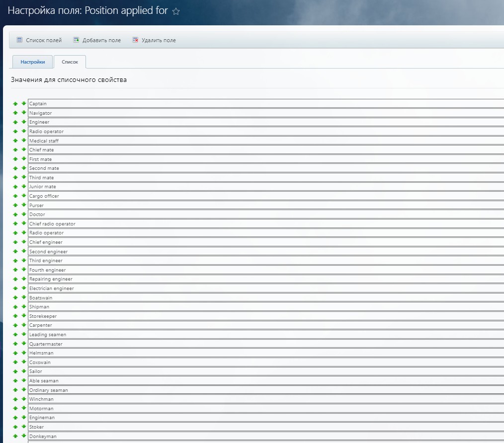Move Captain down with green down arrow
The height and width of the screenshot is (443, 504).
24,103
